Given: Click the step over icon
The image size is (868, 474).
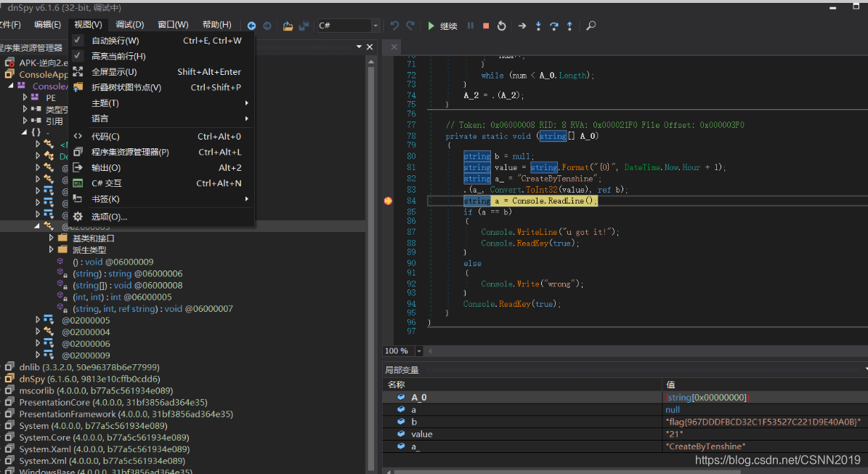Looking at the screenshot, I should 553,25.
